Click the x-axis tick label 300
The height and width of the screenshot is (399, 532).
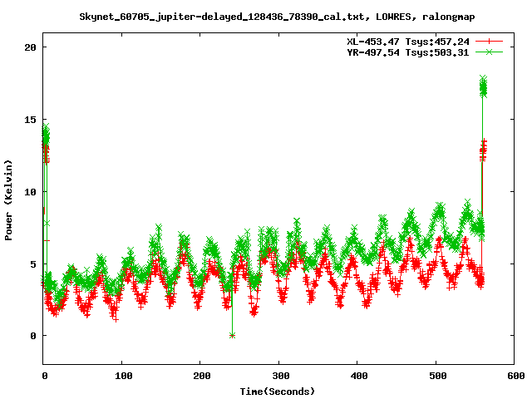tap(281, 376)
